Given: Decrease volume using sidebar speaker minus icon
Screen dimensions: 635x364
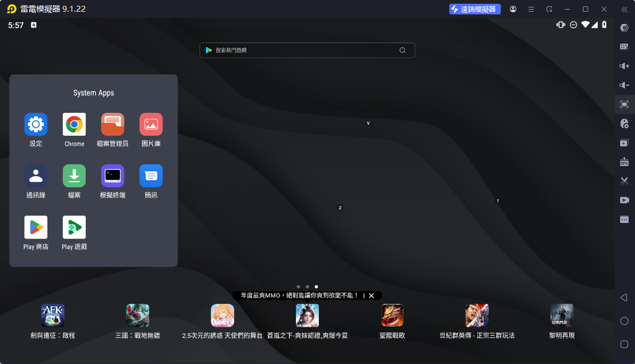Looking at the screenshot, I should tap(624, 85).
